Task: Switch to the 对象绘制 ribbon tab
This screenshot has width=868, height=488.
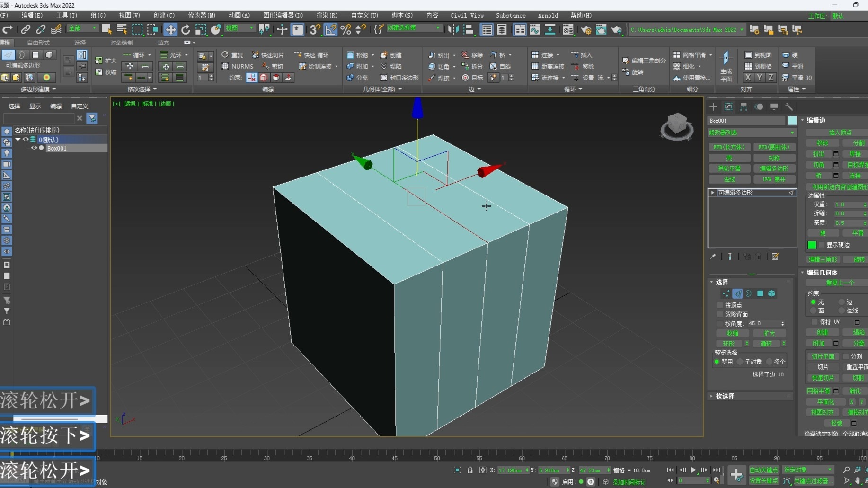Action: [122, 43]
